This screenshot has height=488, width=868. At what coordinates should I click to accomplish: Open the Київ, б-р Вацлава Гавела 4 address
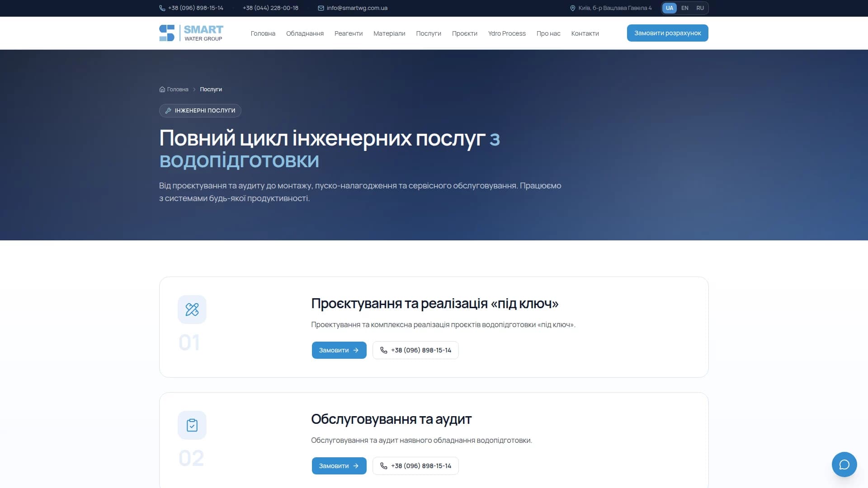coord(615,8)
